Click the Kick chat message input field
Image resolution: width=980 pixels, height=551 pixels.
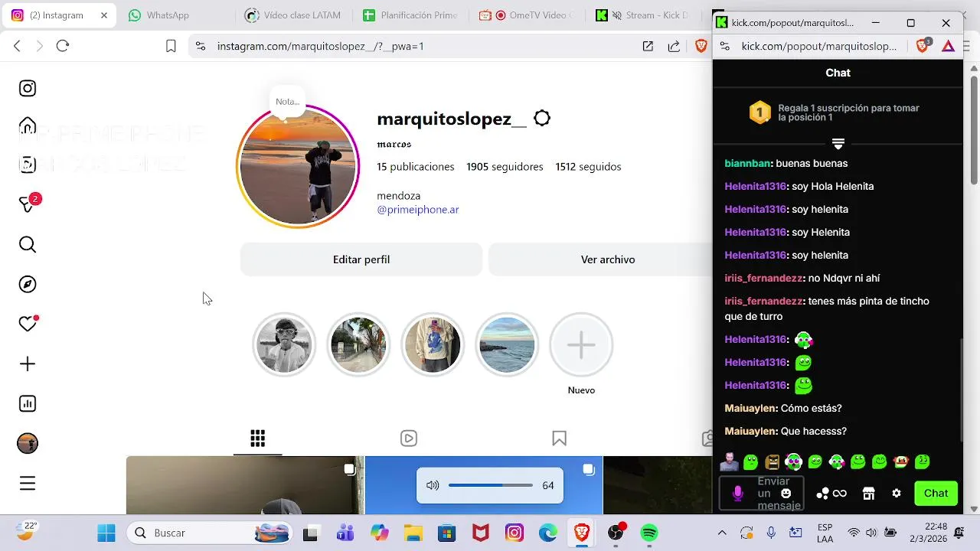click(x=763, y=494)
